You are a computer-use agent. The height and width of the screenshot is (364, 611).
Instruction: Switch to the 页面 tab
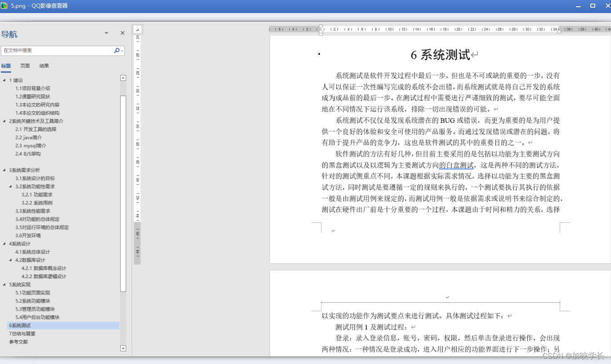[x=25, y=66]
